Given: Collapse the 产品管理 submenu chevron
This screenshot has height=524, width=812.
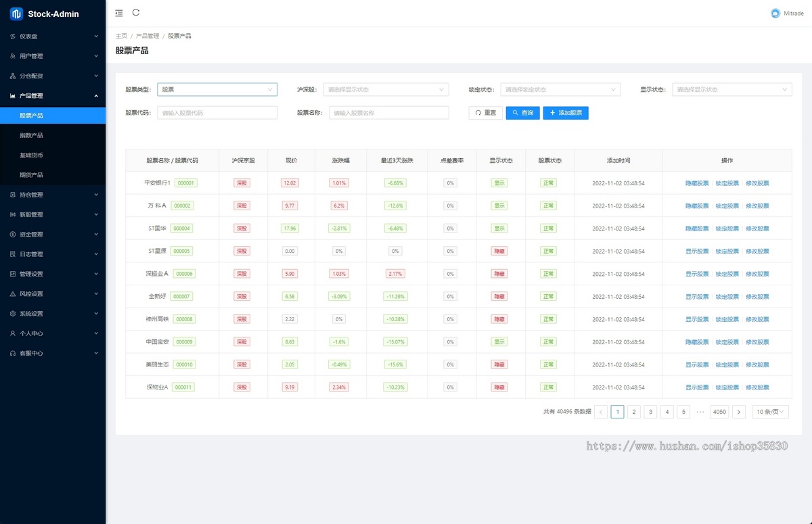Looking at the screenshot, I should (96, 96).
